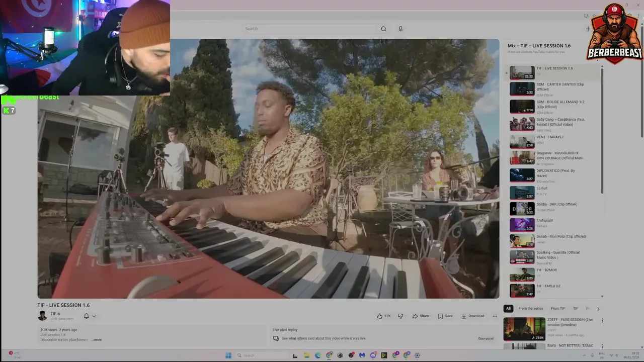Viewport: 644px width, 362px height.
Task: Play La nuit from the mix
Action: coord(553,193)
